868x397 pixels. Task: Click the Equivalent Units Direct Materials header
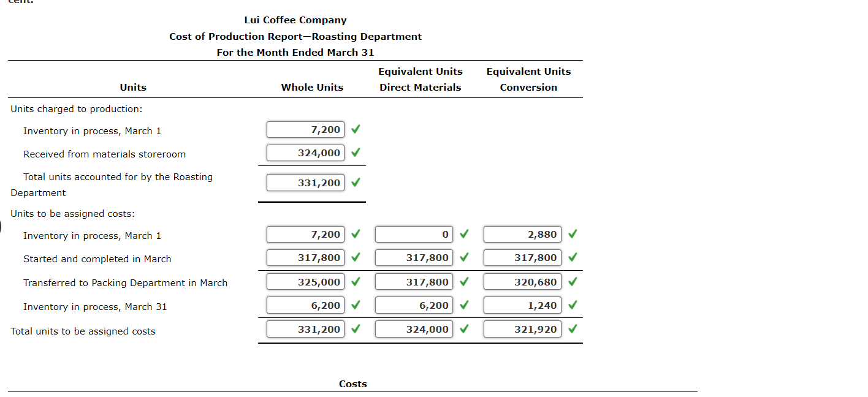[x=421, y=79]
